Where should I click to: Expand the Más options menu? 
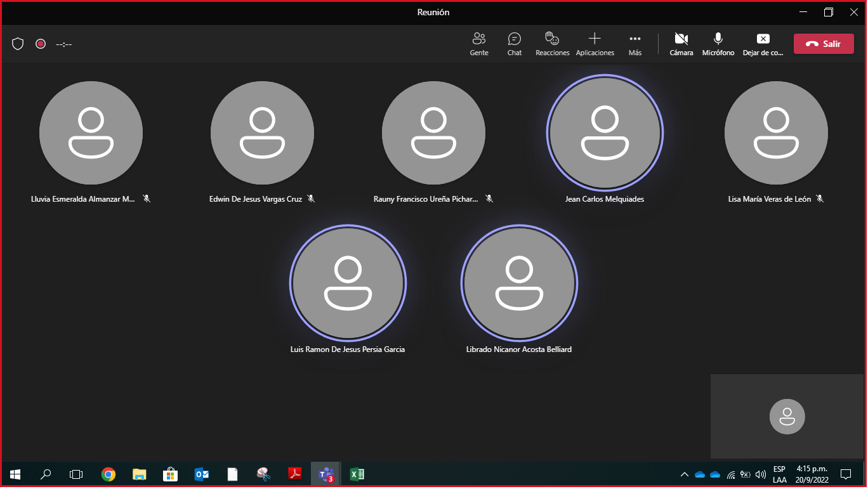[x=635, y=44]
